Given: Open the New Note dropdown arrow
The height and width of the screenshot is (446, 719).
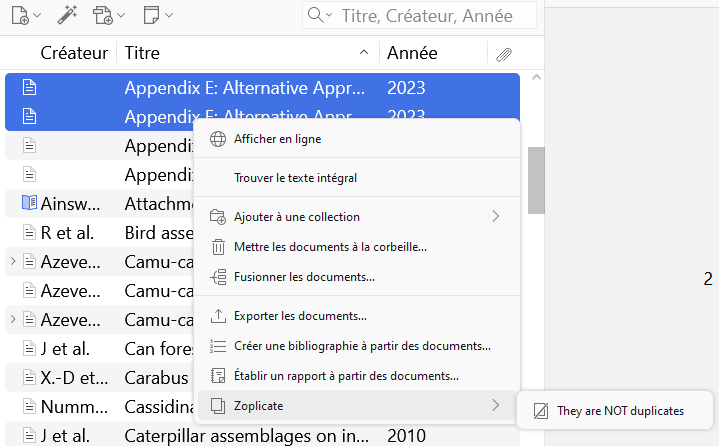Looking at the screenshot, I should click(169, 15).
